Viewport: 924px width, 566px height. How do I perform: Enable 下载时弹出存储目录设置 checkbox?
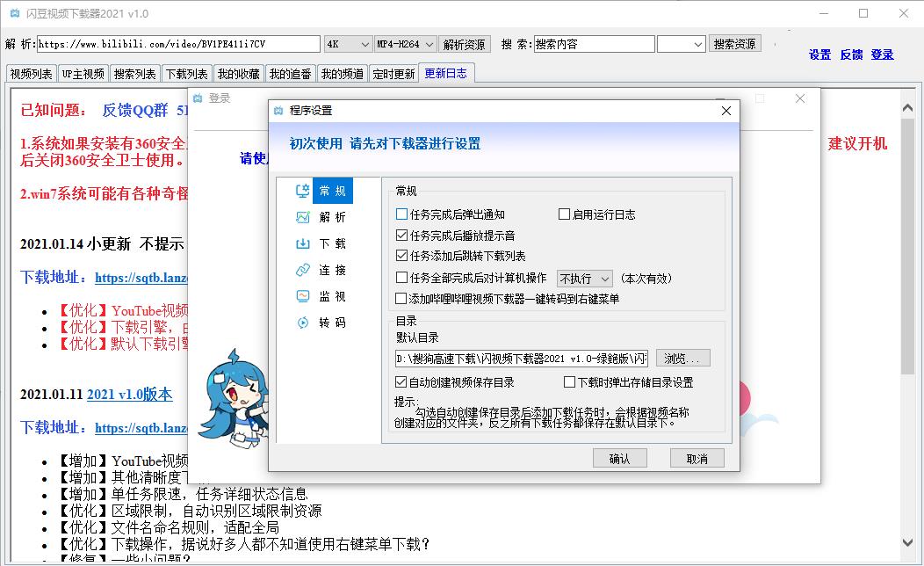(x=569, y=382)
